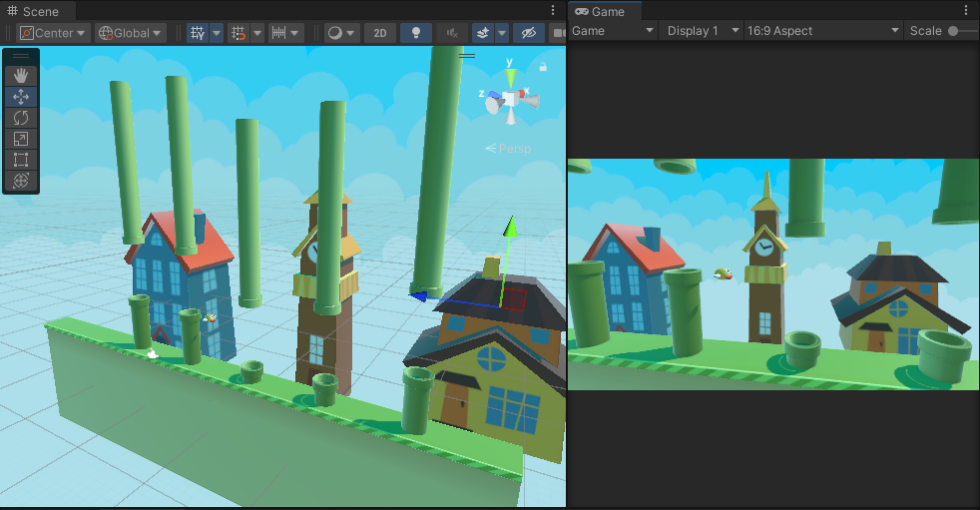Viewport: 980px width, 510px height.
Task: Toggle Persp perspective/isometric label
Action: click(x=509, y=149)
